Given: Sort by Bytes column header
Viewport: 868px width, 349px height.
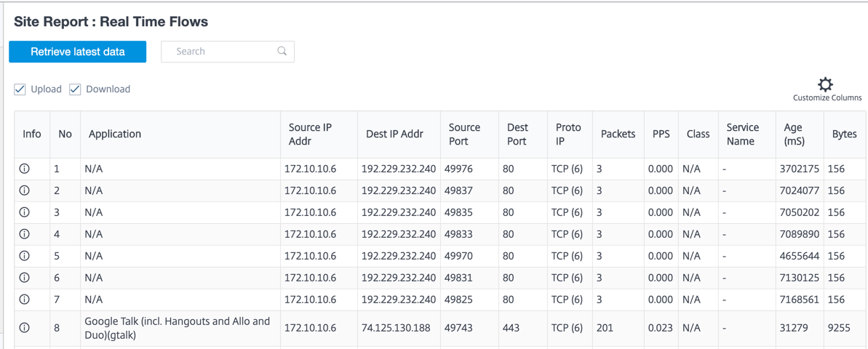Looking at the screenshot, I should (x=845, y=135).
